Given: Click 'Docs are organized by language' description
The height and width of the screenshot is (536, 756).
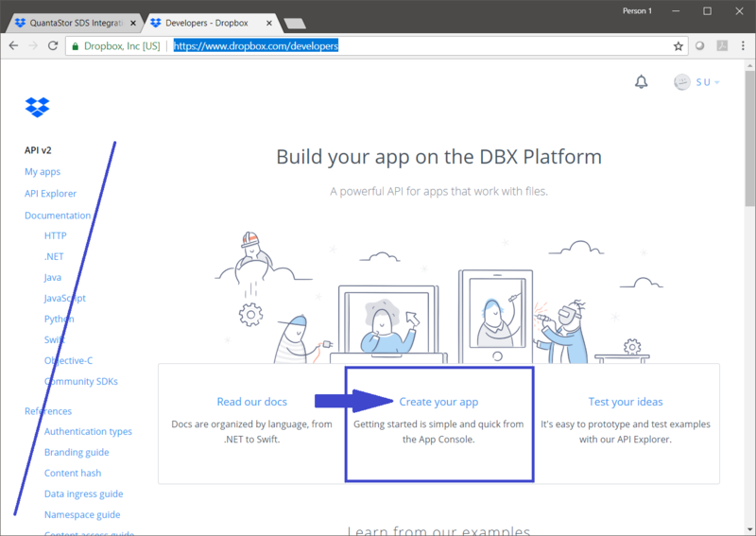Looking at the screenshot, I should (x=251, y=431).
